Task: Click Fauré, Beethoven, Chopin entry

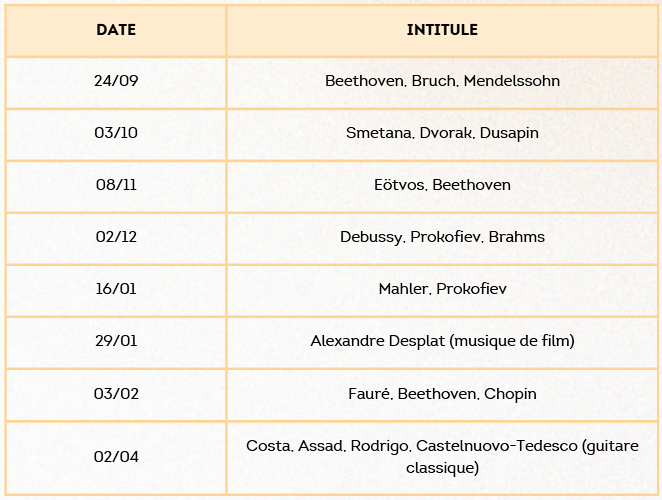Action: click(442, 394)
